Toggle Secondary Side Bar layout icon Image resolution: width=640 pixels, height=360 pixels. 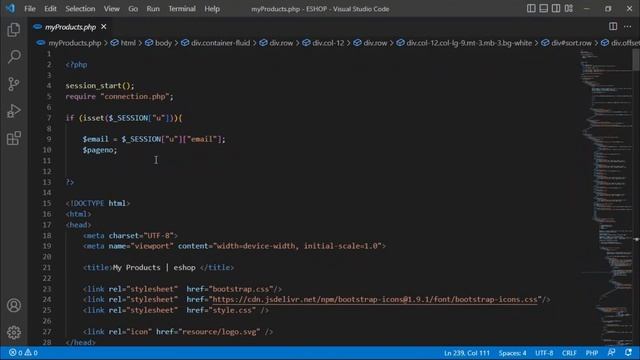[556, 9]
